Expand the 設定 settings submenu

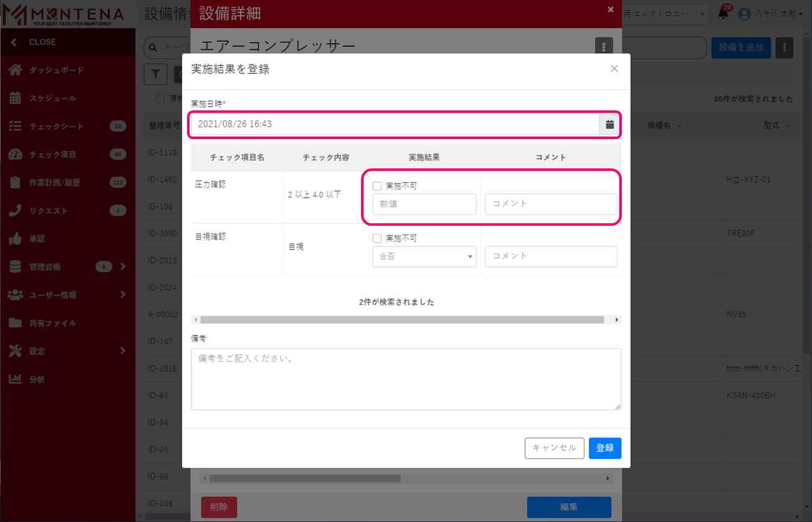[123, 351]
